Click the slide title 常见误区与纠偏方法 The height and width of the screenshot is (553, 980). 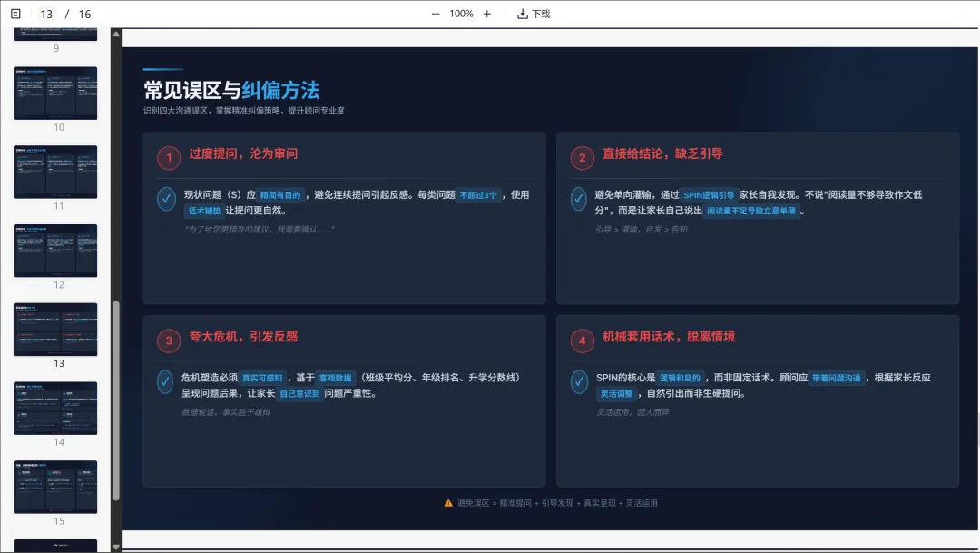point(231,90)
